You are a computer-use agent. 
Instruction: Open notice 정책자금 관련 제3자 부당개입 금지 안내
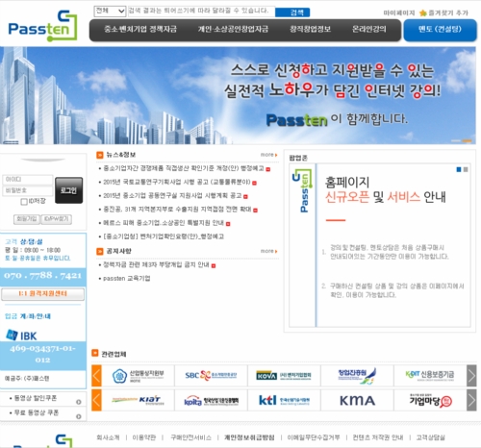156,264
